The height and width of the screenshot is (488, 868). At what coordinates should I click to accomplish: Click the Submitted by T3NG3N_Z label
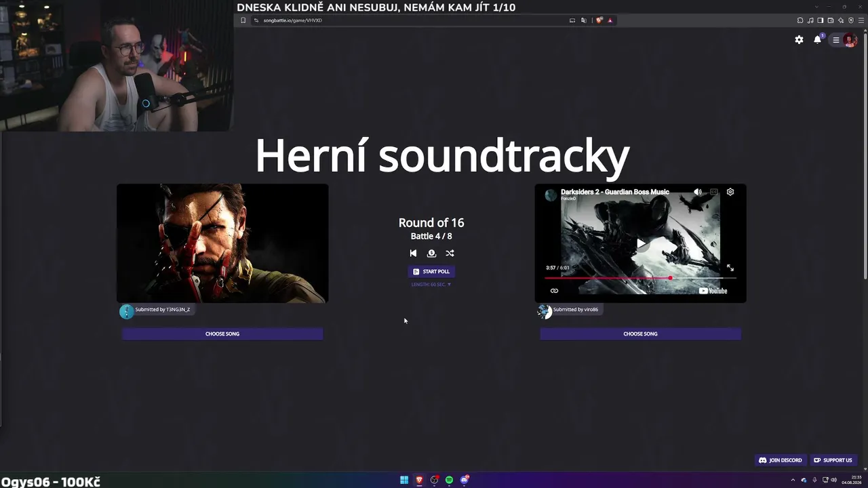[163, 309]
